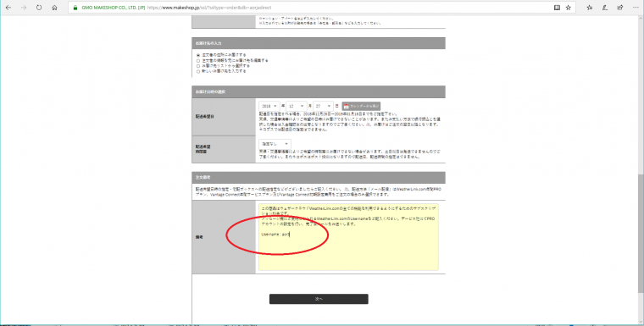
Task: Click the 次へ next button
Action: coord(319,299)
